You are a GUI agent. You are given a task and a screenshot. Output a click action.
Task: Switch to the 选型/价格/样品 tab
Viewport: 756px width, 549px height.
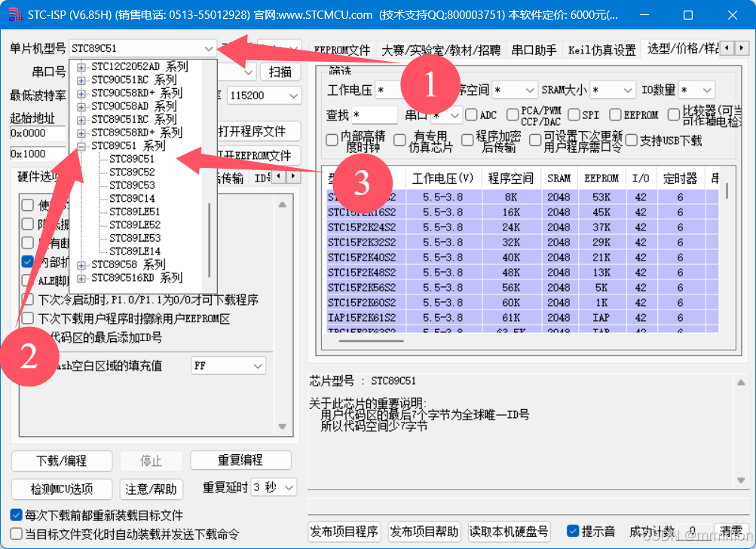point(681,49)
